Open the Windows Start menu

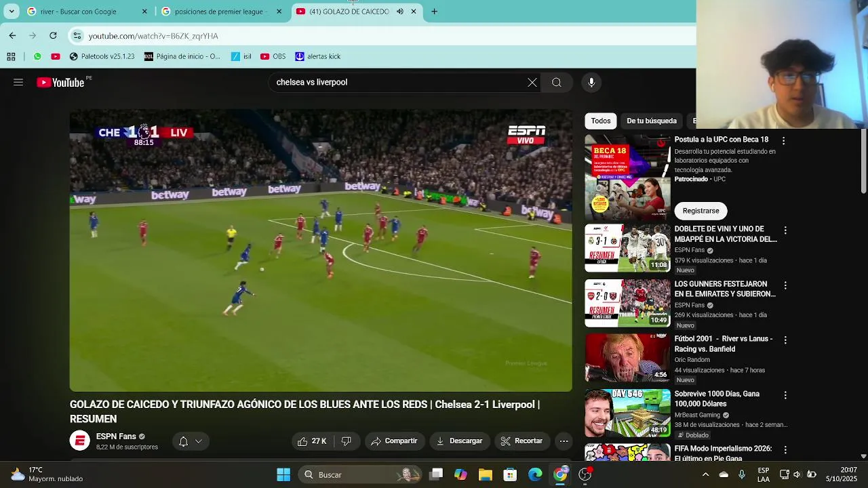point(283,474)
